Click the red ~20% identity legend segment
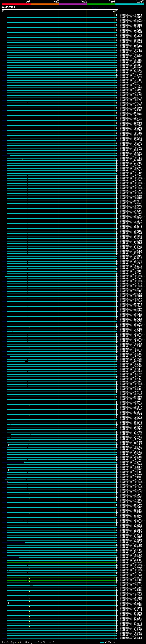The height and width of the screenshot is (644, 146). click(x=16, y=4)
